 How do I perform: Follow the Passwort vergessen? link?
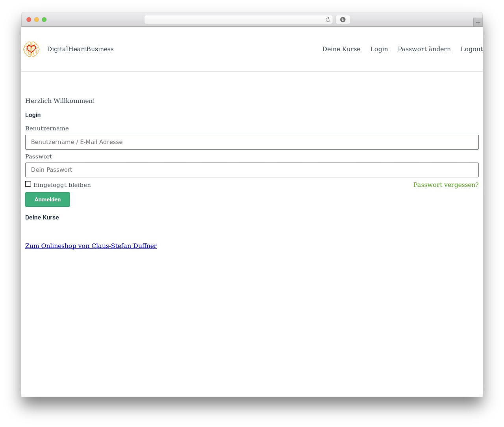tap(446, 185)
